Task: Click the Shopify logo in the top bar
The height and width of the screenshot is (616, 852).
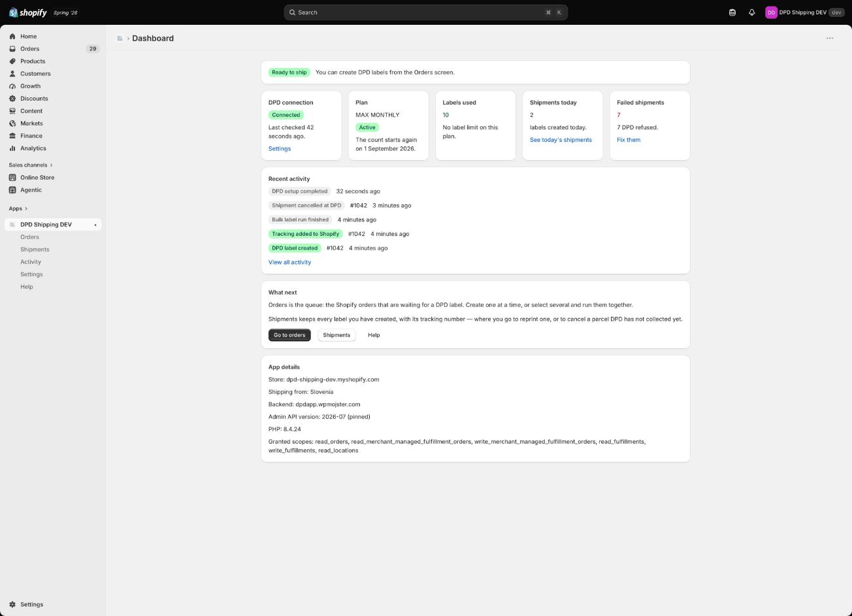Action: pyautogui.click(x=27, y=12)
